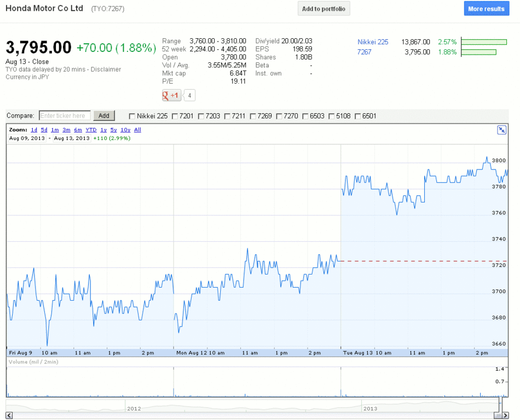
Task: Choose the 1y zoom range
Action: coord(103,130)
